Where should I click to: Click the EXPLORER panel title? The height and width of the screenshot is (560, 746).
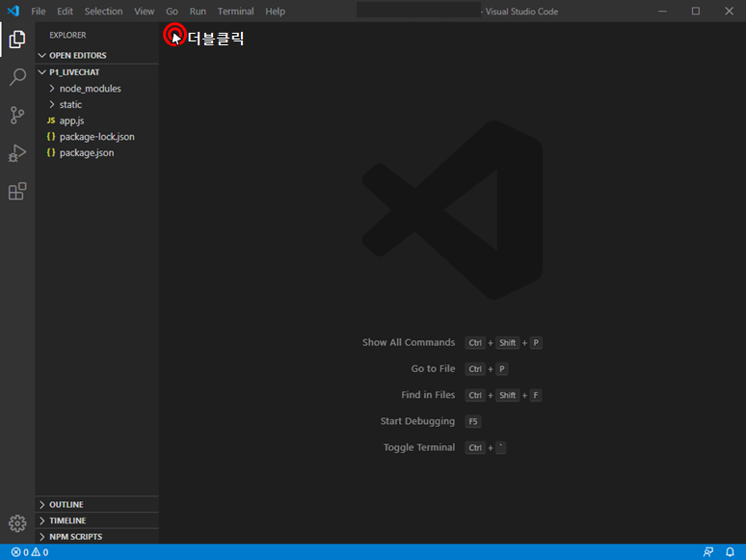[x=67, y=35]
